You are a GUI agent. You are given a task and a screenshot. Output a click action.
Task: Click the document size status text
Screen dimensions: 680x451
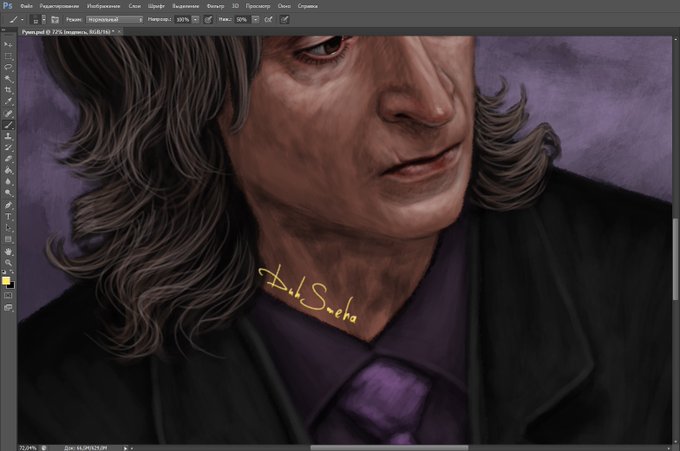[x=85, y=448]
